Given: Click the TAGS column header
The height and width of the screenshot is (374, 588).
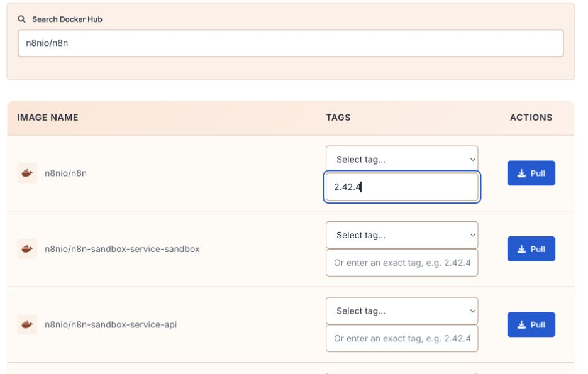Looking at the screenshot, I should (x=338, y=118).
